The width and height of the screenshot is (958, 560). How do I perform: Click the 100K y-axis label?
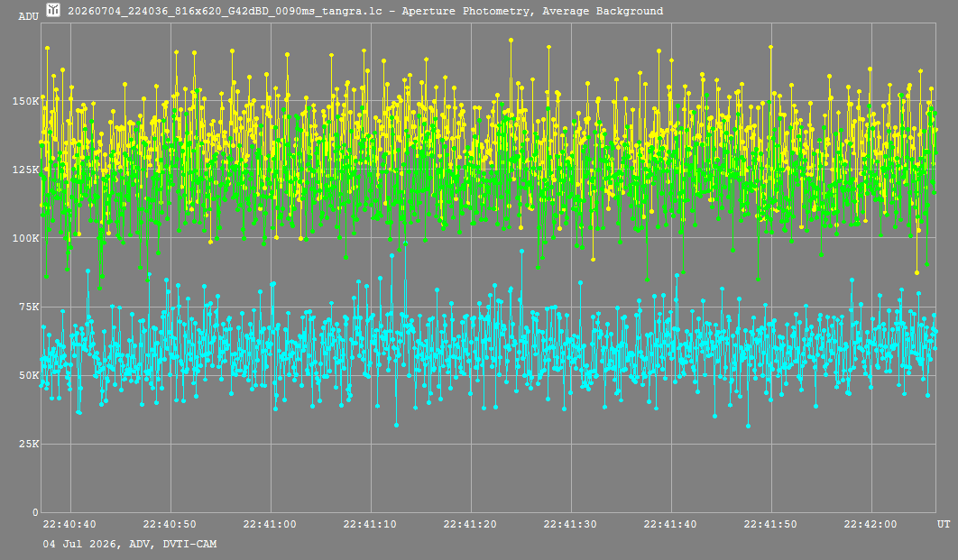point(26,238)
